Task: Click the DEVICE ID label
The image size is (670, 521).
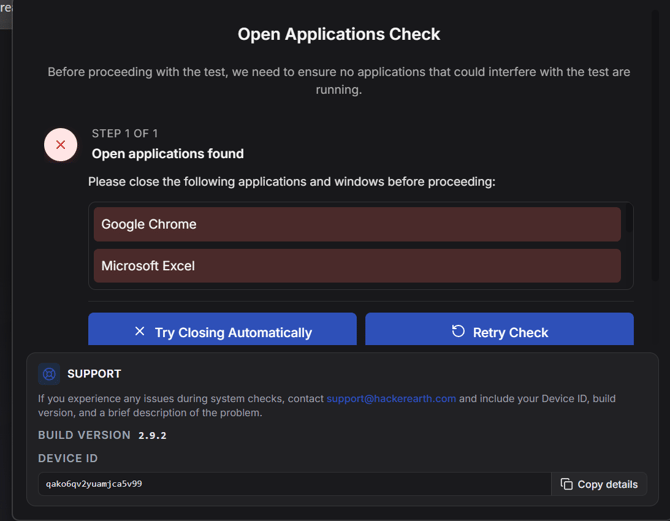Action: tap(68, 458)
